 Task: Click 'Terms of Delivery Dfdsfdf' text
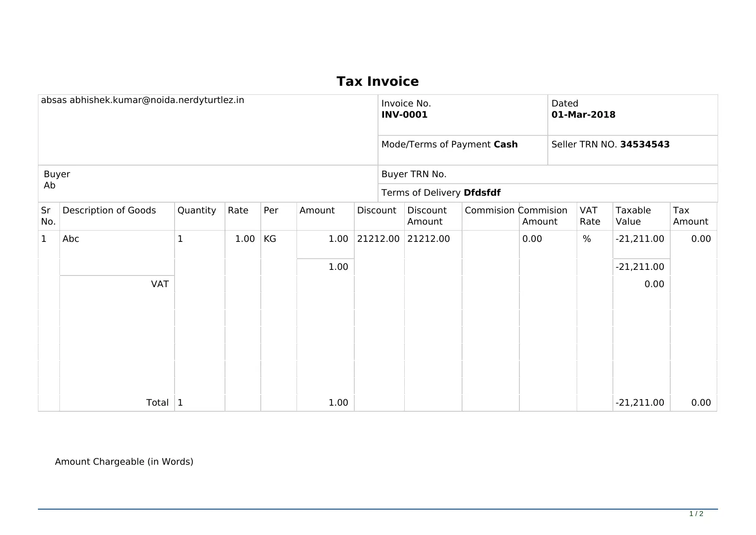coord(441,193)
